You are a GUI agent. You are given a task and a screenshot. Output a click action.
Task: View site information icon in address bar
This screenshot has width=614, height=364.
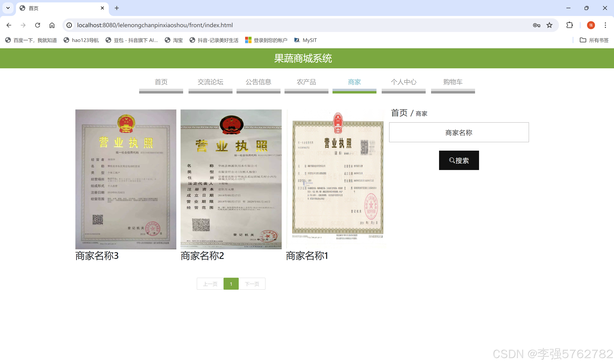tap(69, 25)
